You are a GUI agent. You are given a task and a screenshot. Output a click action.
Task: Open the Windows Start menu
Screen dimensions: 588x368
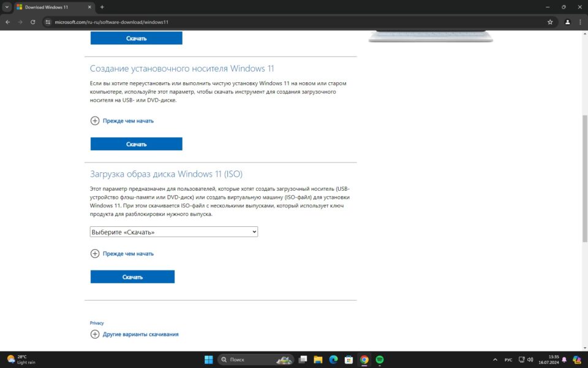pyautogui.click(x=208, y=359)
